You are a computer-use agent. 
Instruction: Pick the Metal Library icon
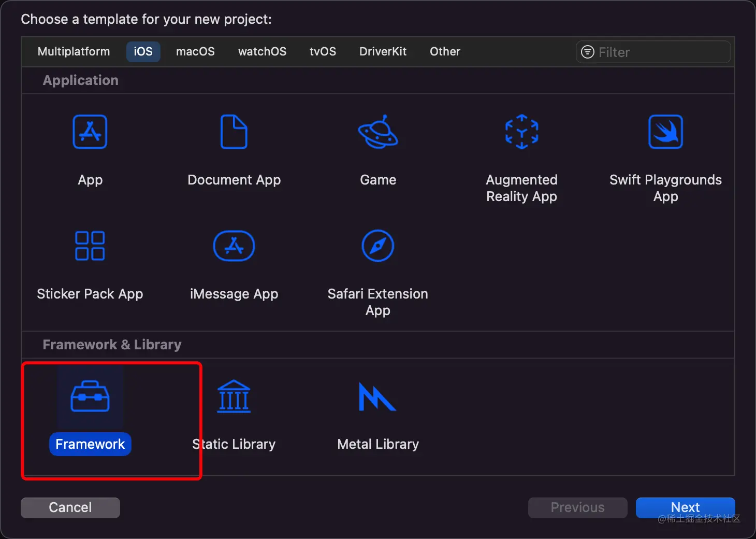(x=377, y=396)
